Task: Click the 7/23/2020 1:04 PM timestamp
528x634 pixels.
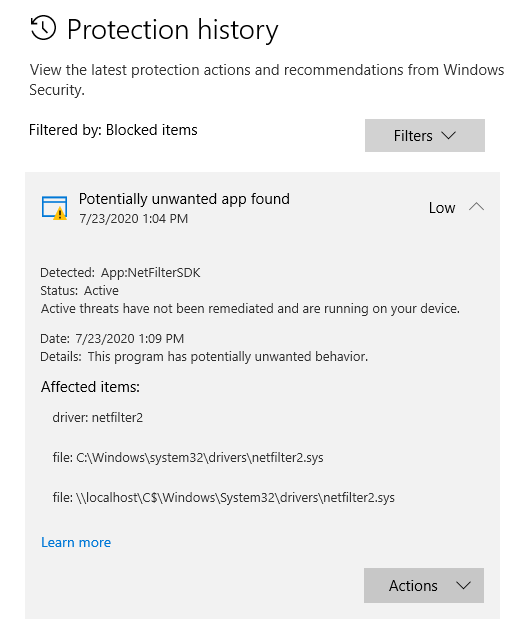Action: pos(133,219)
